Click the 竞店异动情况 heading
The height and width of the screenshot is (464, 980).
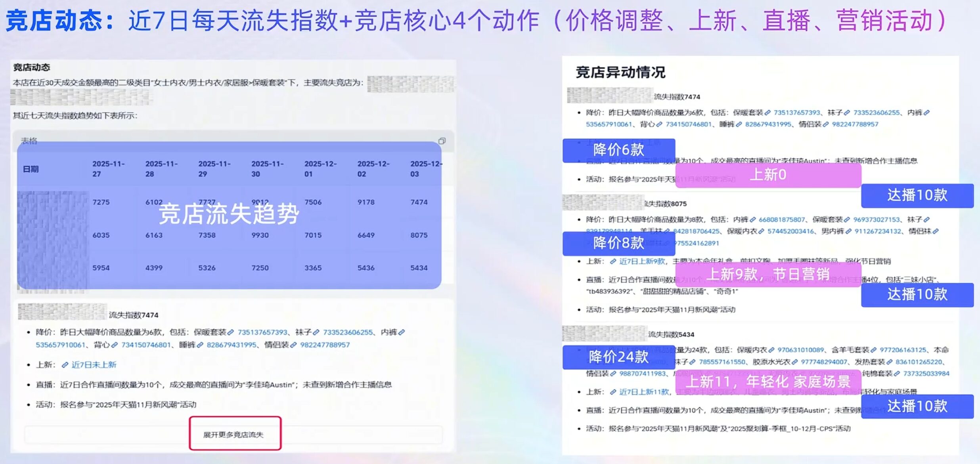pyautogui.click(x=620, y=73)
